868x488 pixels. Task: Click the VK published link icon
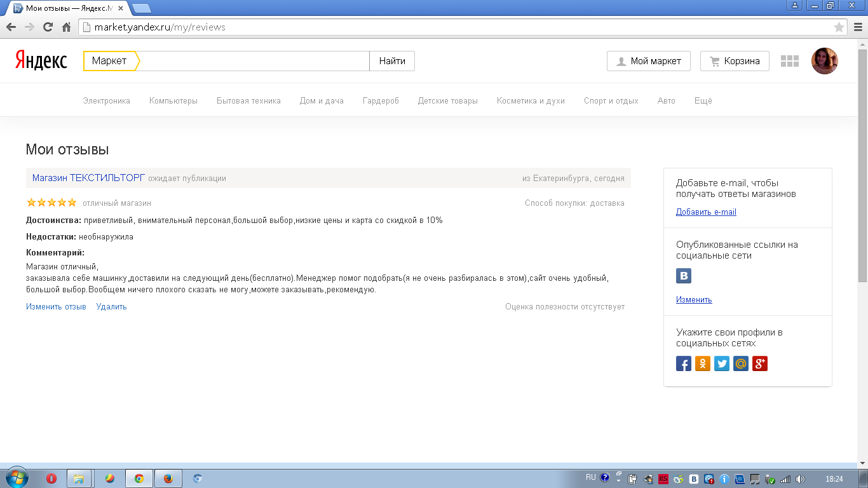click(x=684, y=276)
